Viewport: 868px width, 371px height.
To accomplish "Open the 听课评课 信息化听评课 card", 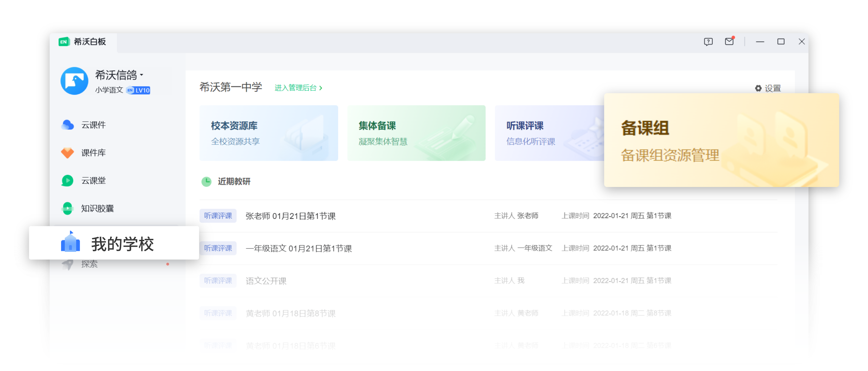I will (549, 133).
